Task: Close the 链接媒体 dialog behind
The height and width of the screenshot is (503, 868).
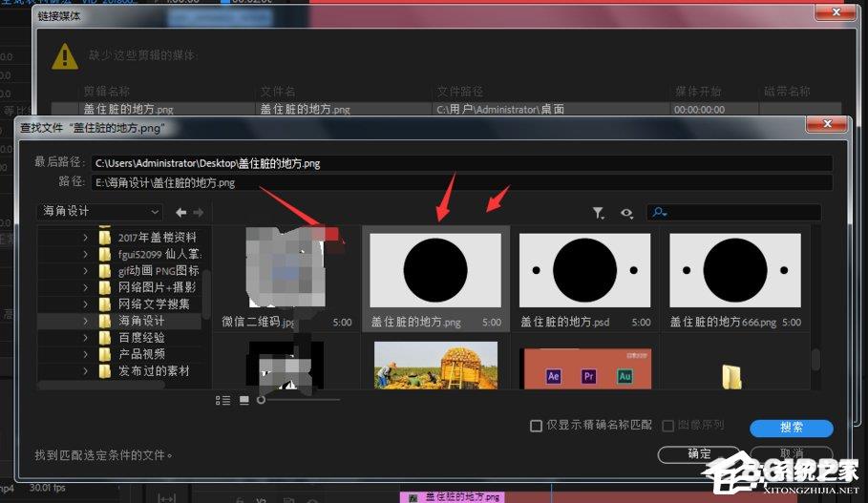Action: 836,12
